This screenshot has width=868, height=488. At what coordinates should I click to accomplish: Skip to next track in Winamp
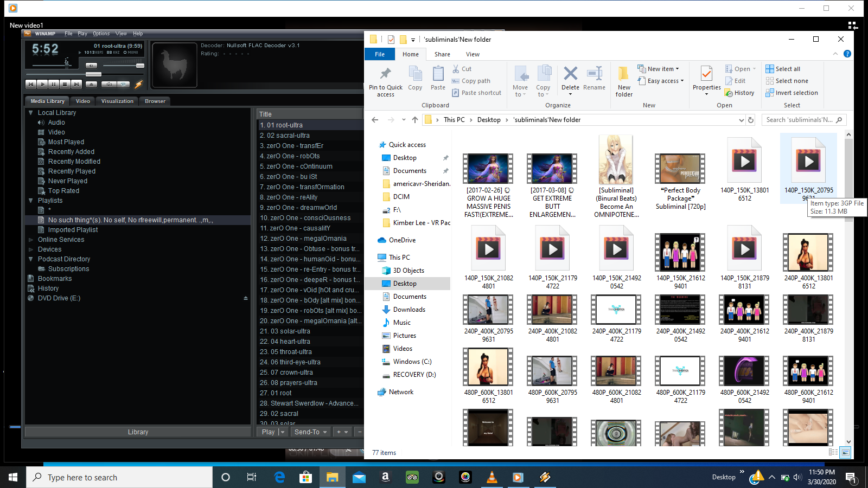pos(76,84)
